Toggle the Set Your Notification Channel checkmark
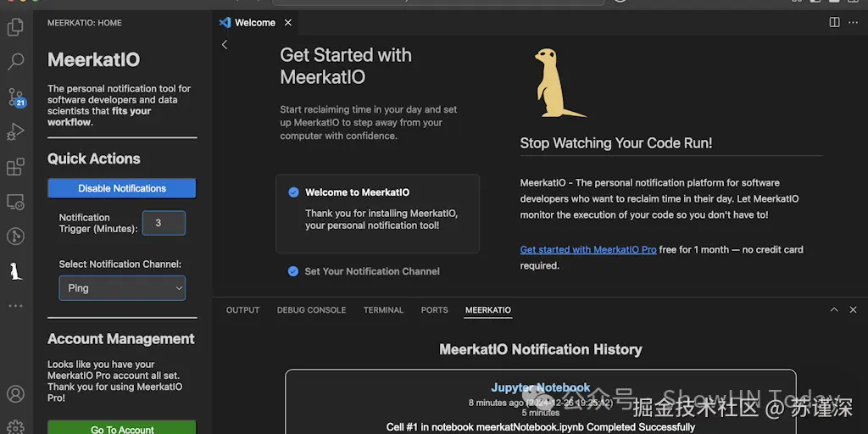Image resolution: width=868 pixels, height=434 pixels. [x=293, y=271]
